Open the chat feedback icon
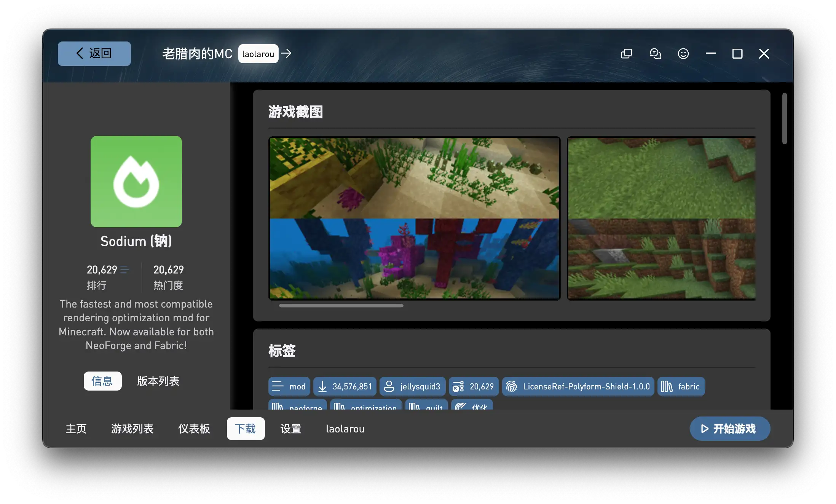This screenshot has width=836, height=504. pos(655,54)
